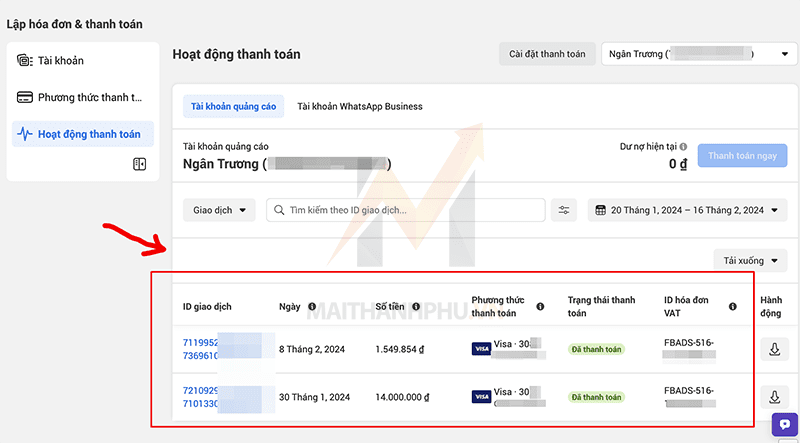Expand the date range picker dropdown
The height and width of the screenshot is (443, 800).
690,210
